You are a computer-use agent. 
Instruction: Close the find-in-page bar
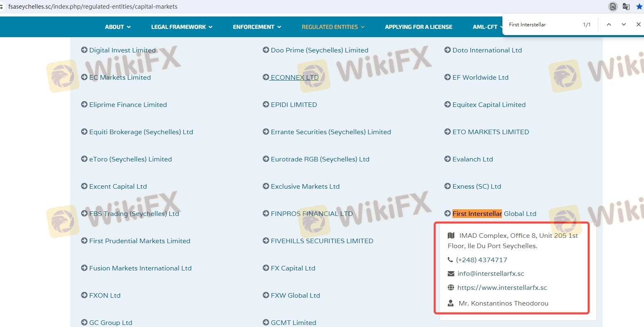638,25
